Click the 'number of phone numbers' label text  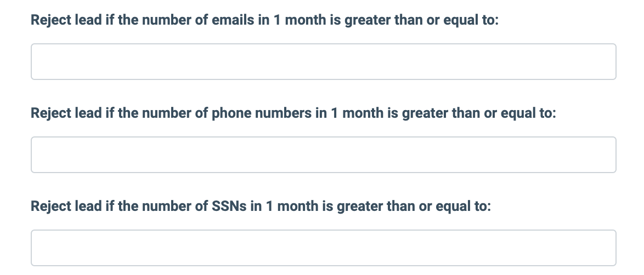pos(293,114)
